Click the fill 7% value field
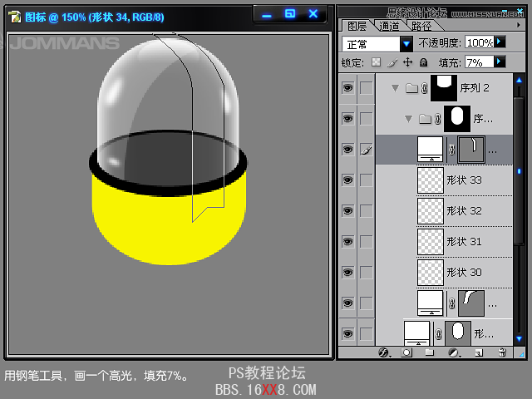Screen dimensions: 532x399 point(478,62)
